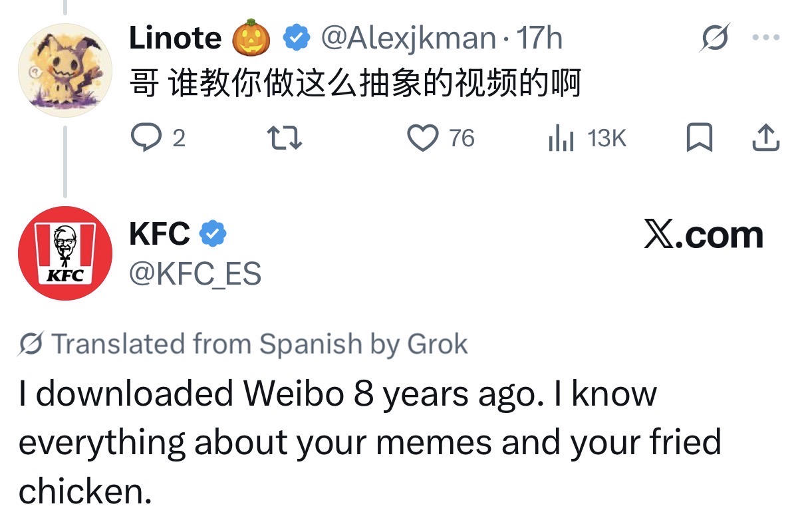The height and width of the screenshot is (532, 802).
Task: Repost Linote's tweet
Action: [x=285, y=138]
